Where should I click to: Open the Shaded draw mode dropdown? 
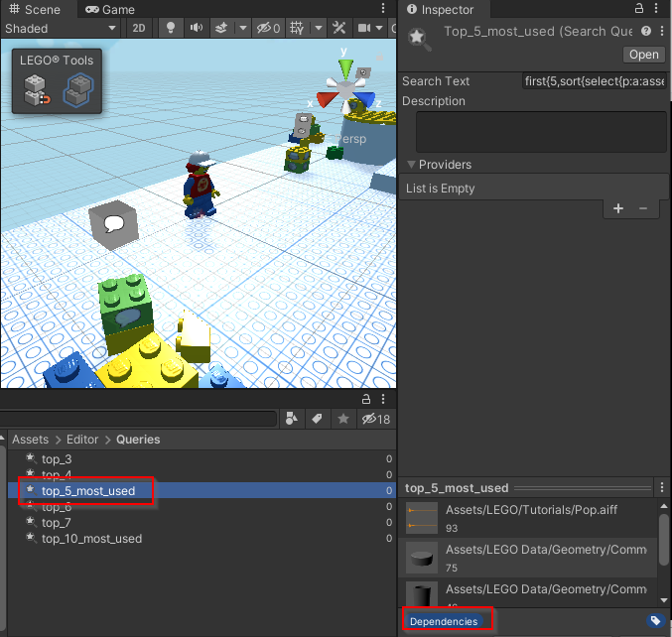tap(60, 29)
